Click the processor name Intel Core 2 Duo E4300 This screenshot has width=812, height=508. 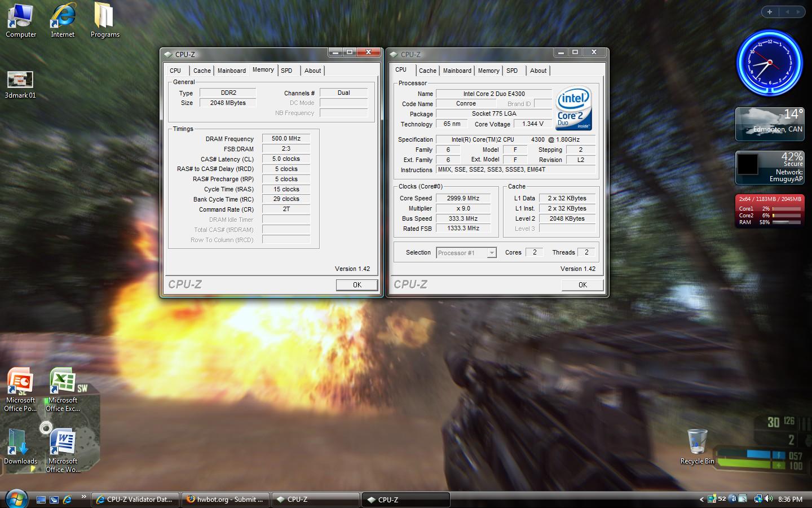point(494,94)
